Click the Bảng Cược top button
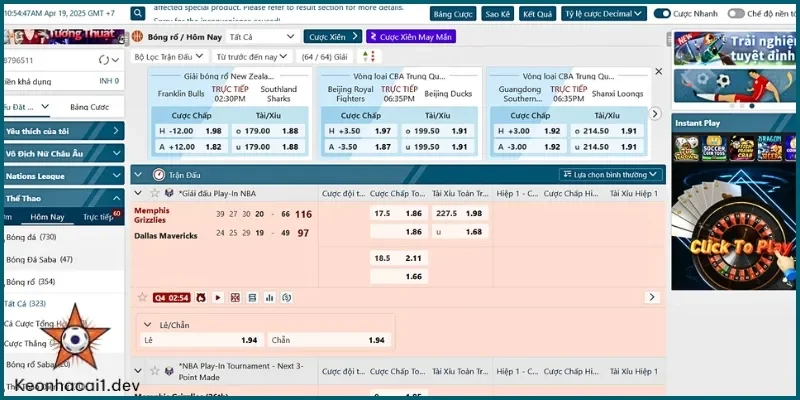Viewport: 800px width, 400px height. tap(453, 14)
